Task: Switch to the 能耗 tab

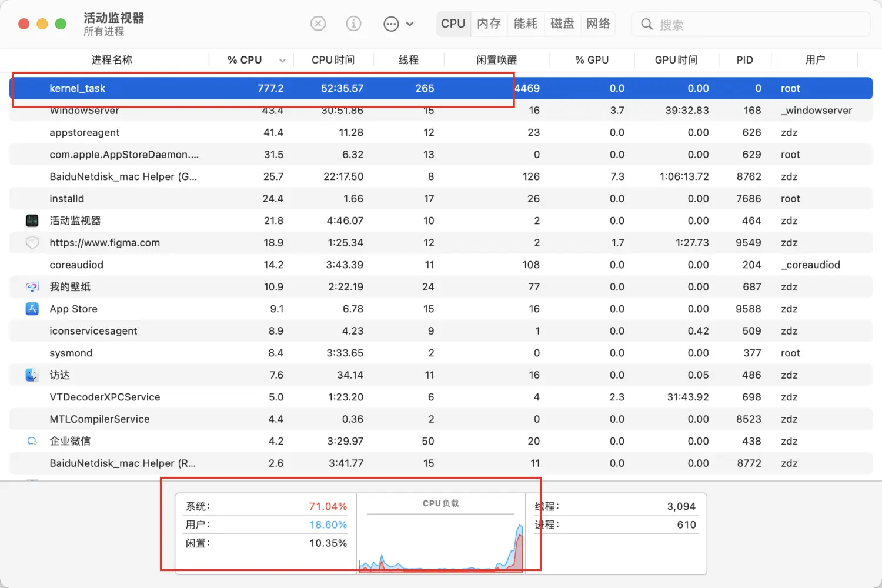Action: [x=526, y=24]
